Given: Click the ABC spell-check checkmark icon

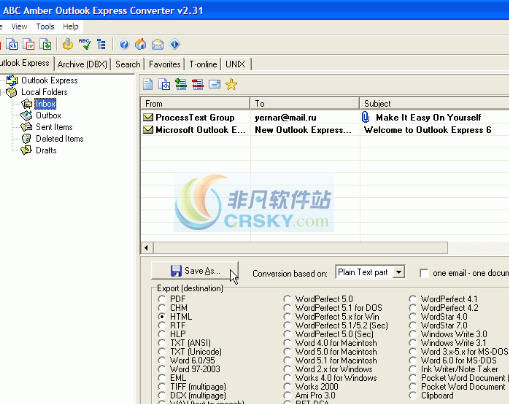Looking at the screenshot, I should [85, 44].
